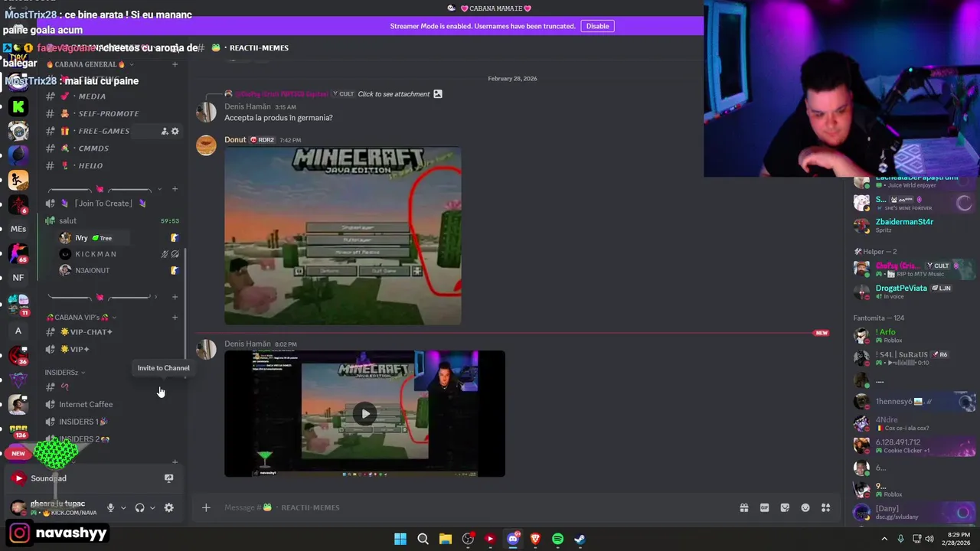Open taskbar Search
This screenshot has width=980, height=551.
(423, 539)
